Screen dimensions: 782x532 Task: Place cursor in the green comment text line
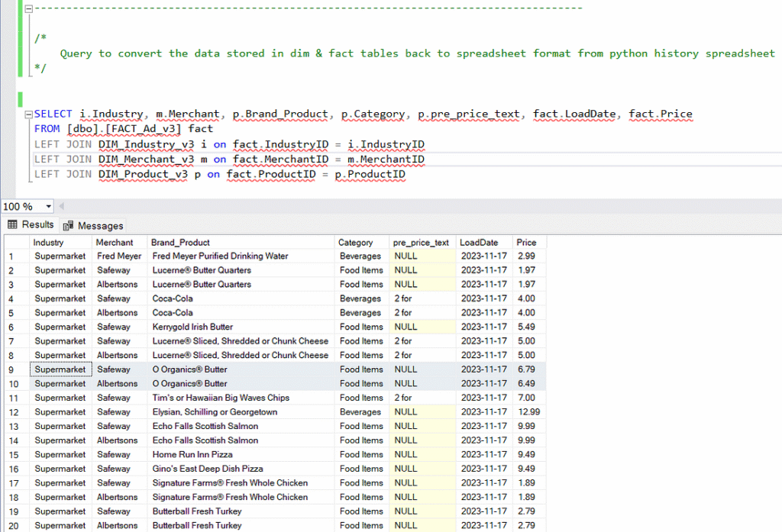418,54
